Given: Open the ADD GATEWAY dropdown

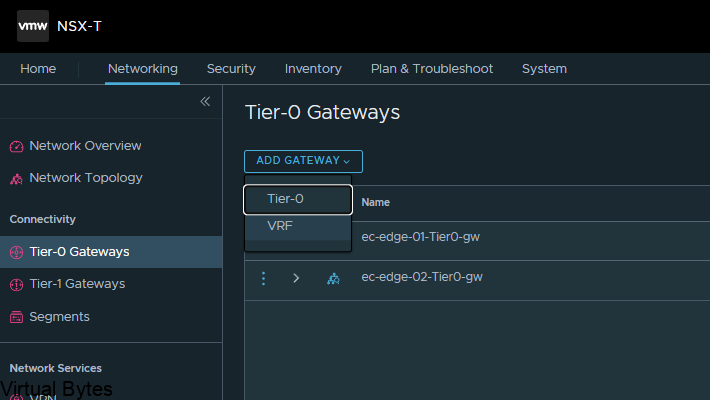Looking at the screenshot, I should pyautogui.click(x=303, y=161).
